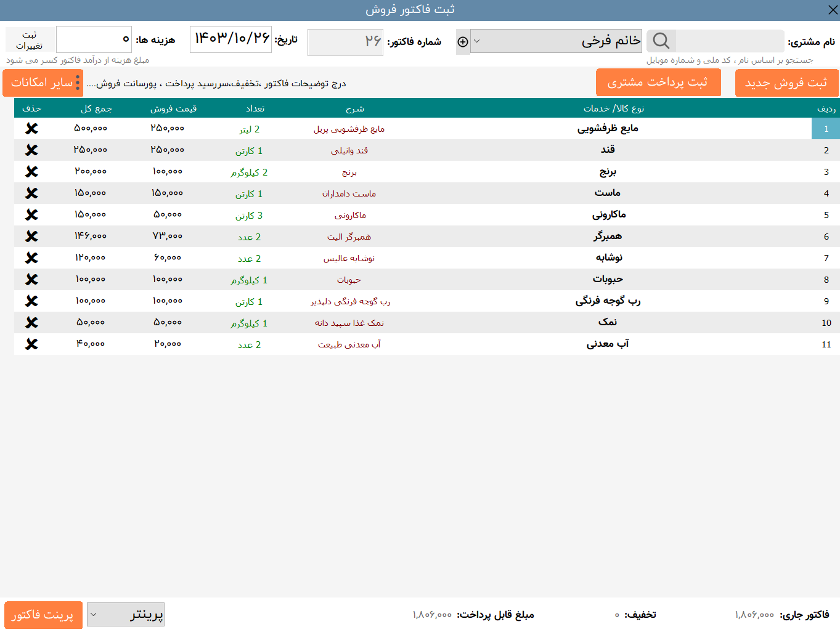
Task: Click the قیمت فروش column header
Action: coord(173,108)
